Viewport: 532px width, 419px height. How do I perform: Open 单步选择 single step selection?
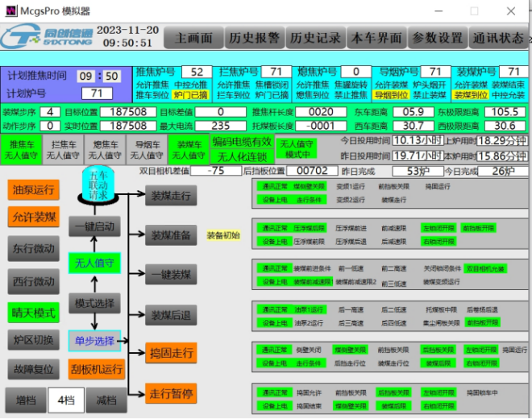(94, 341)
